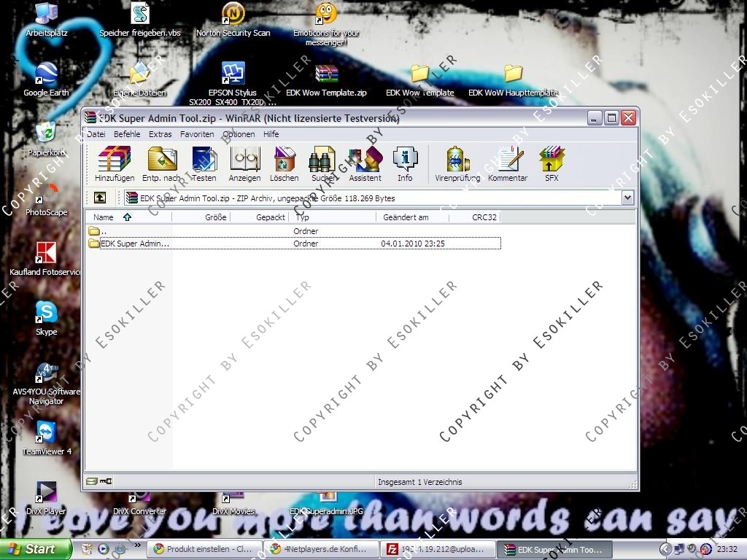
Task: Open Skype desktop shortcut
Action: click(x=46, y=318)
